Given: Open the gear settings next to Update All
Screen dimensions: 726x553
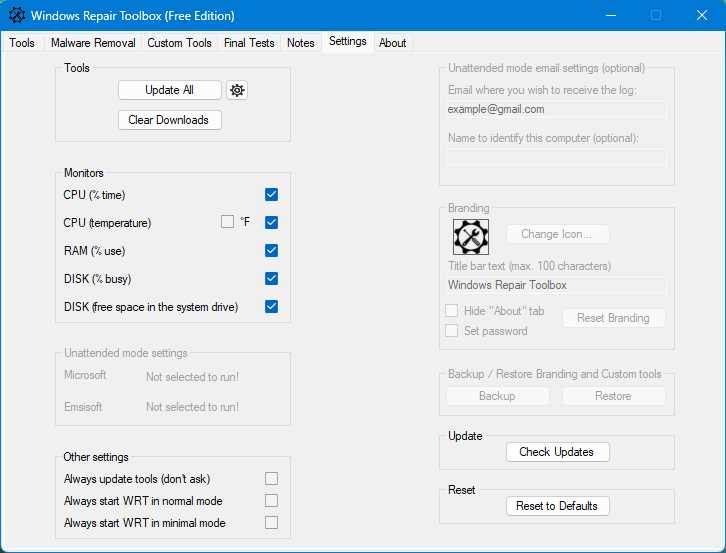Looking at the screenshot, I should [237, 90].
